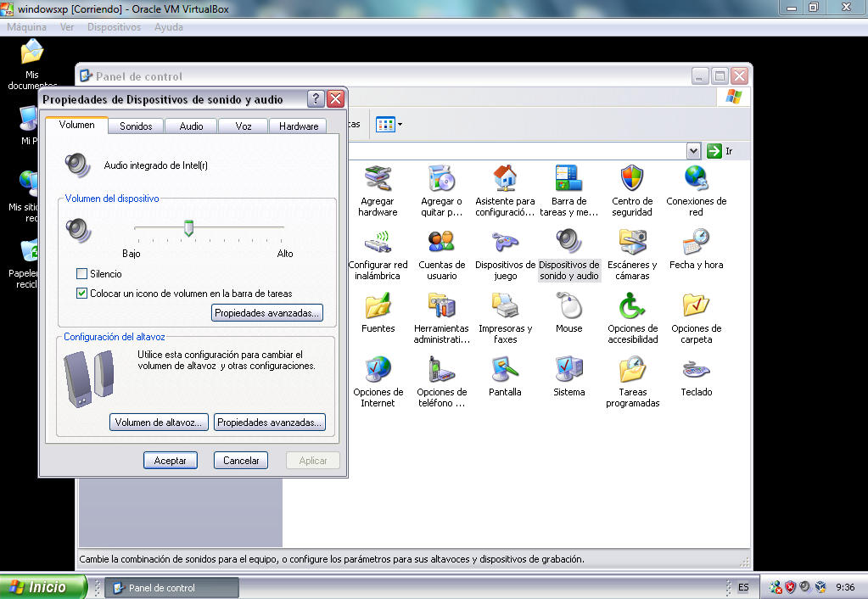Click Volumen de altavoz button

159,423
